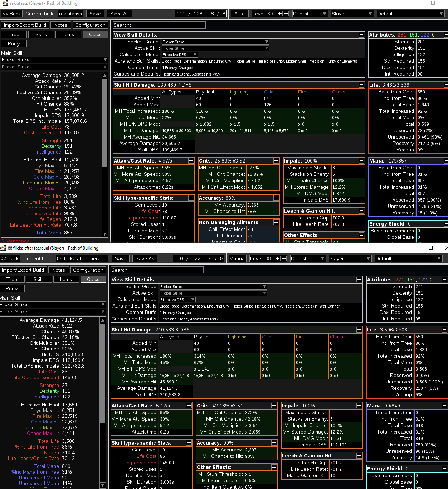Viewport: 448px width, 489px height.
Task: Open the Items tab in 88 flicka window
Action: [x=66, y=279]
